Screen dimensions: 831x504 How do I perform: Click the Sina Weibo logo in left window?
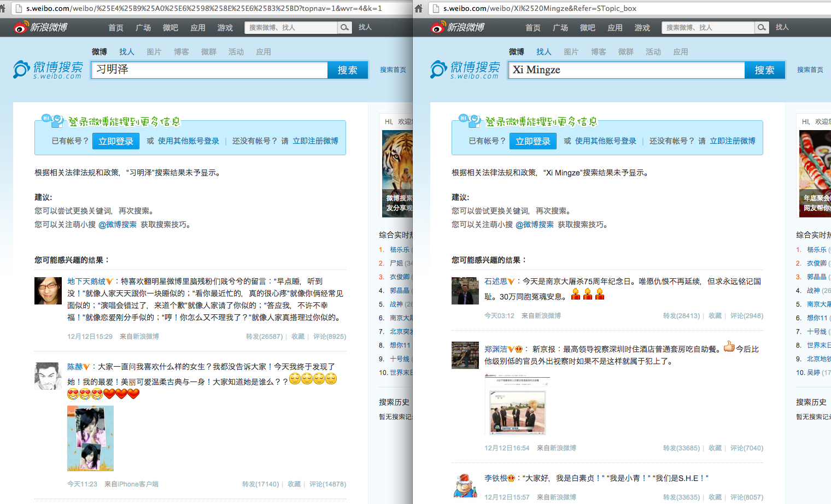40,27
